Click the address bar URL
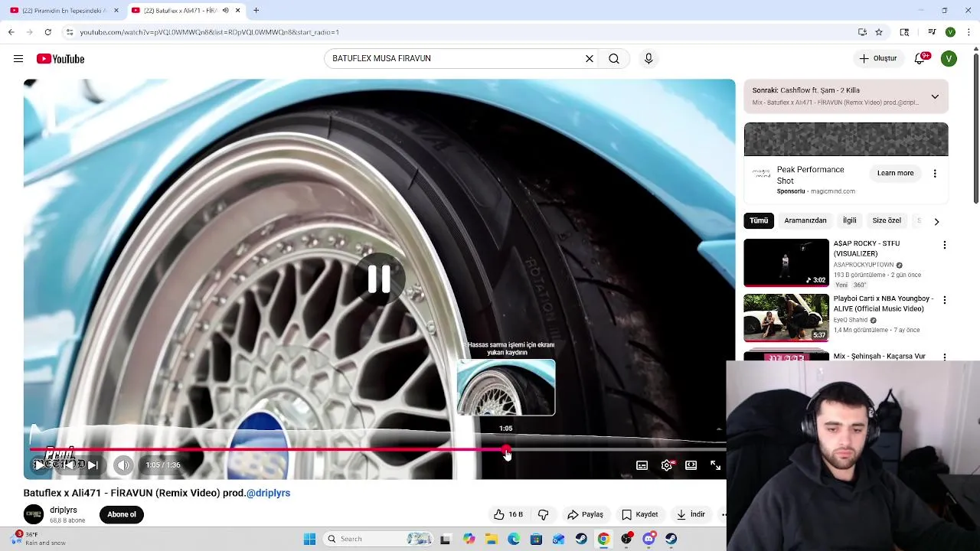This screenshot has height=551, width=980. point(209,32)
